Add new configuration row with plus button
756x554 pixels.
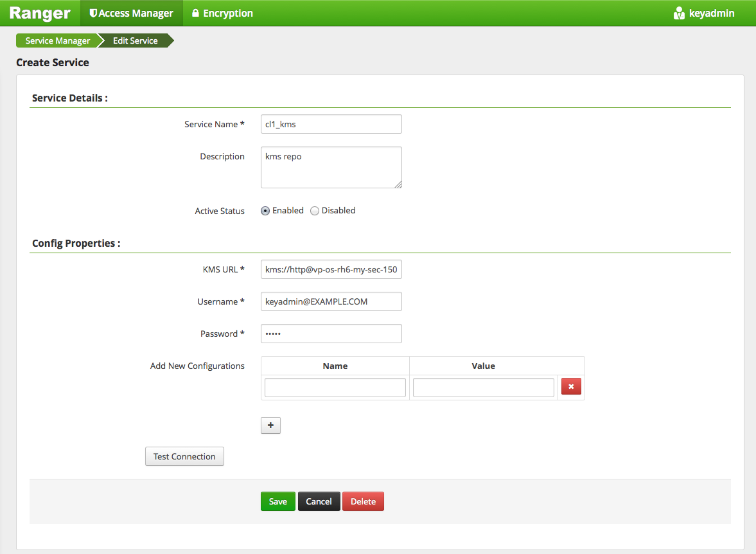[270, 425]
